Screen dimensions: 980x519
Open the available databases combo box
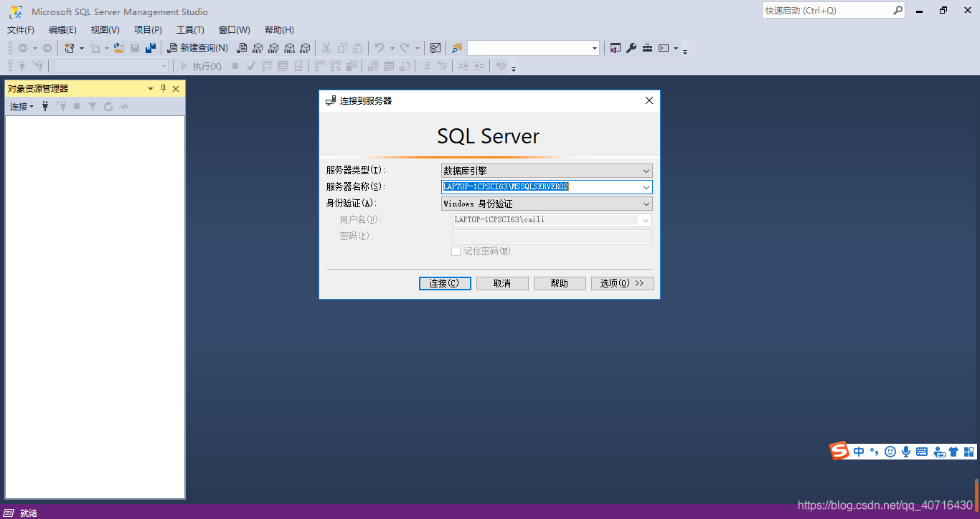point(111,66)
